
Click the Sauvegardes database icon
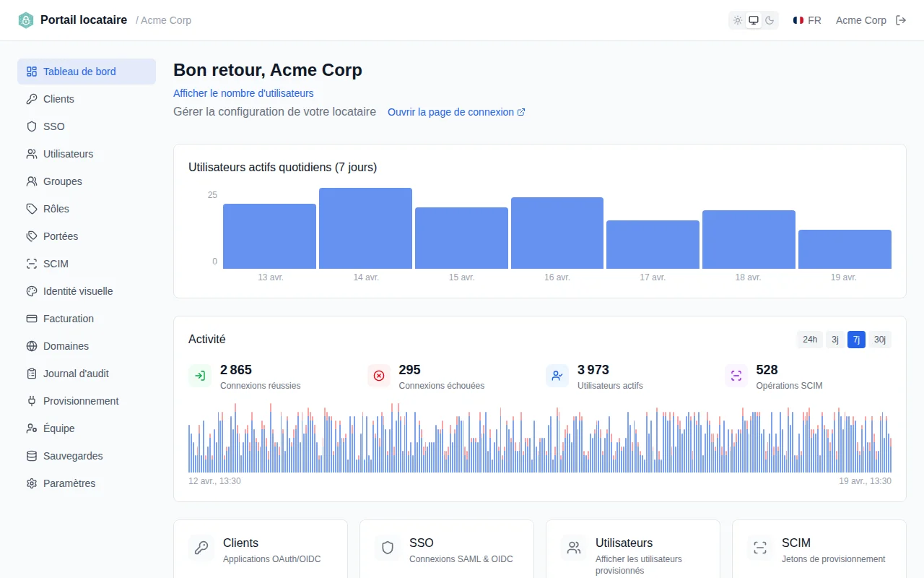click(32, 456)
